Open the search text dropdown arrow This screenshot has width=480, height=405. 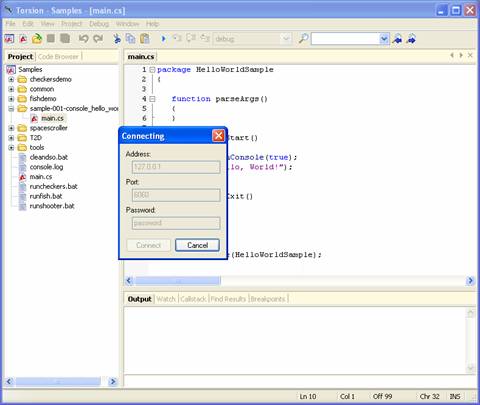click(384, 39)
